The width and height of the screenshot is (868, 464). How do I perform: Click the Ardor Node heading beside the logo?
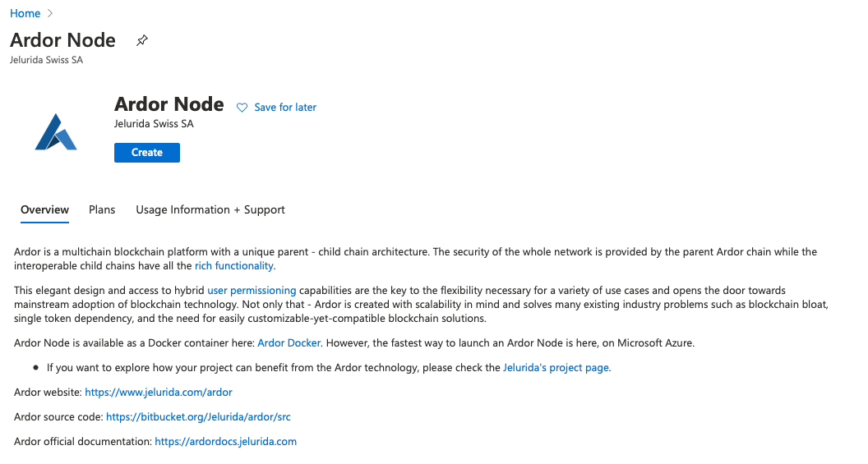click(169, 104)
